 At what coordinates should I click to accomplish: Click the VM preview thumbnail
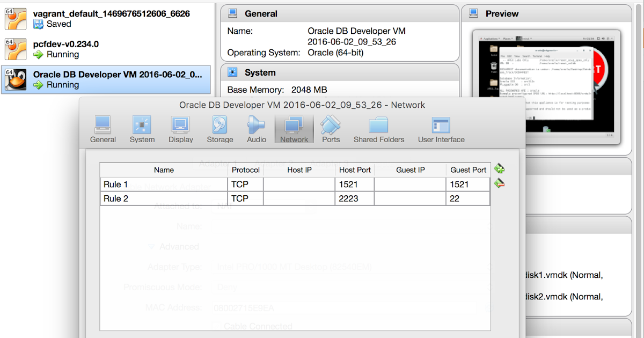tap(546, 87)
